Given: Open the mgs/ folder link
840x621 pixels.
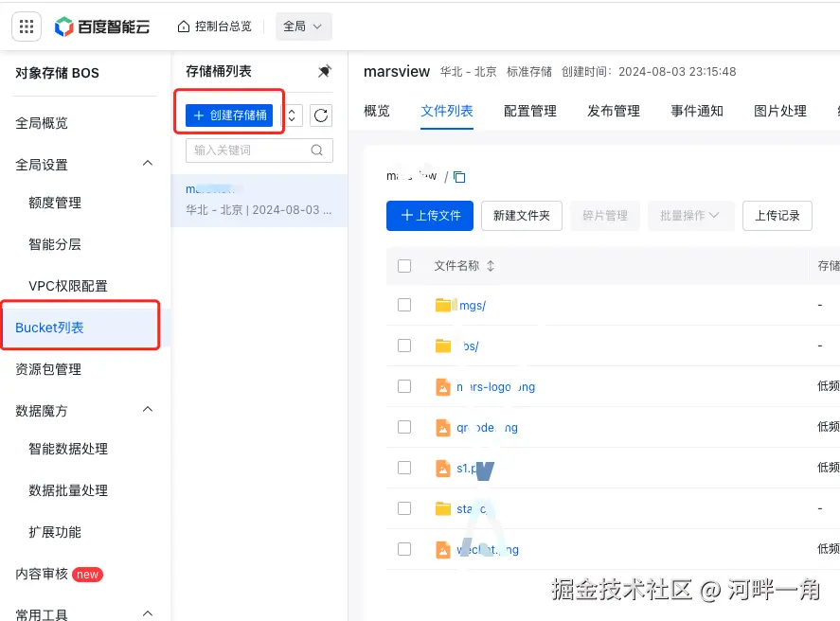Looking at the screenshot, I should point(472,306).
